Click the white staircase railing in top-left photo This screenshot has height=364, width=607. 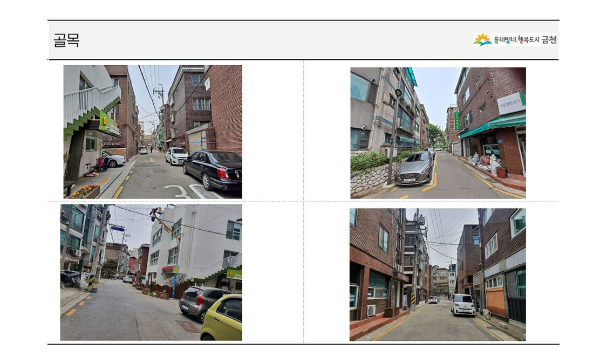tap(91, 102)
